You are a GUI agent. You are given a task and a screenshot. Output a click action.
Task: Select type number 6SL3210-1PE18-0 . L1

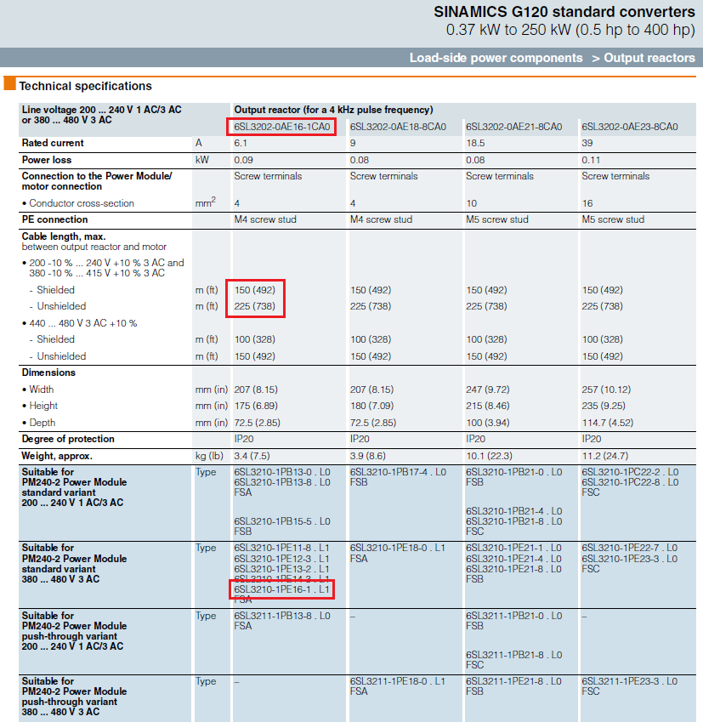[x=398, y=548]
